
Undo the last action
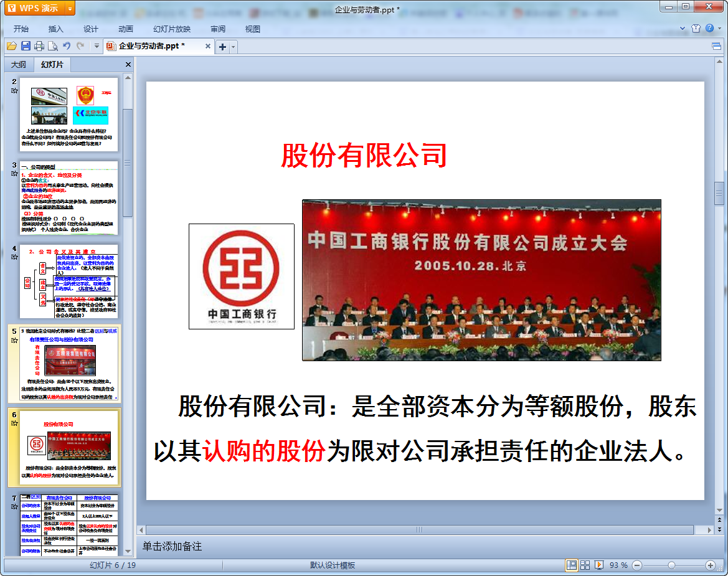pos(67,46)
